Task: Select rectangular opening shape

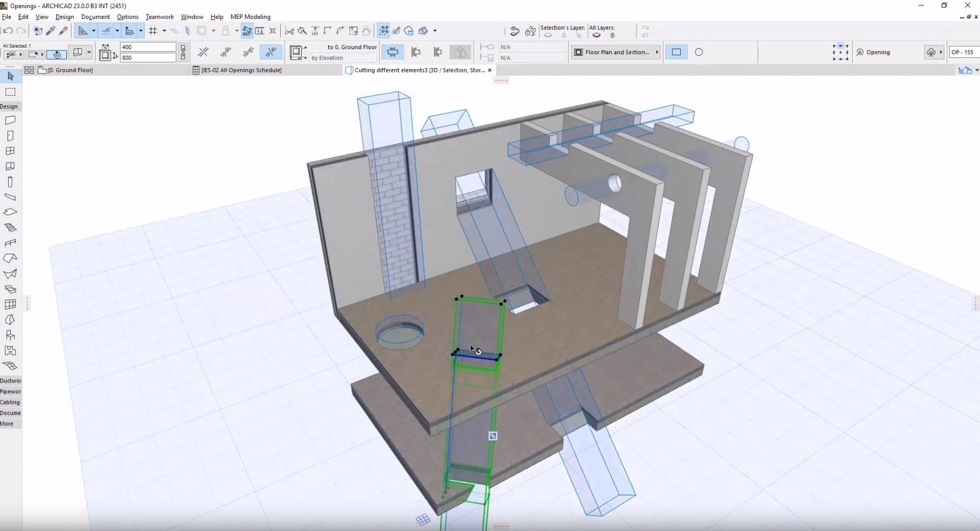Action: coord(676,52)
